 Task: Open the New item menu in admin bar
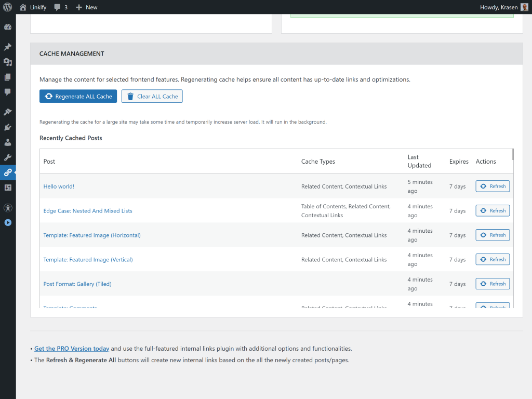(86, 7)
